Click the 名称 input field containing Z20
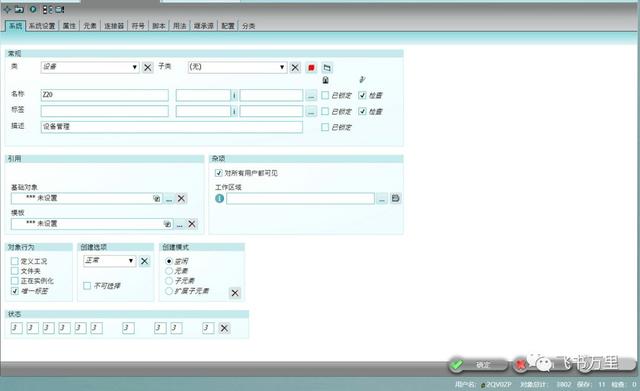640x391 pixels. click(x=104, y=95)
